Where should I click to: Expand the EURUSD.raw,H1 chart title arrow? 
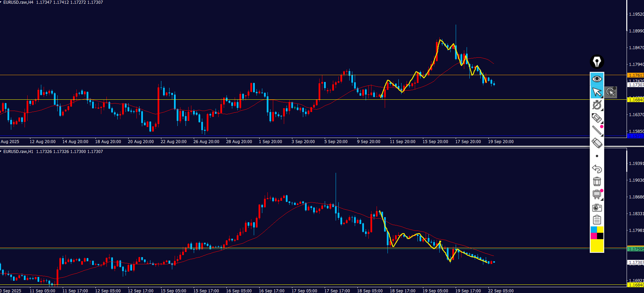(x=1, y=151)
